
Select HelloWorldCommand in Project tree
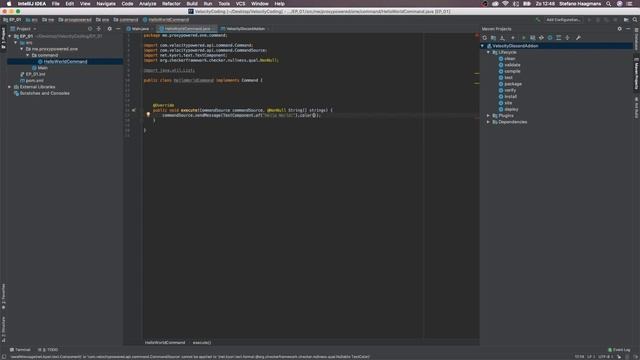tap(65, 62)
